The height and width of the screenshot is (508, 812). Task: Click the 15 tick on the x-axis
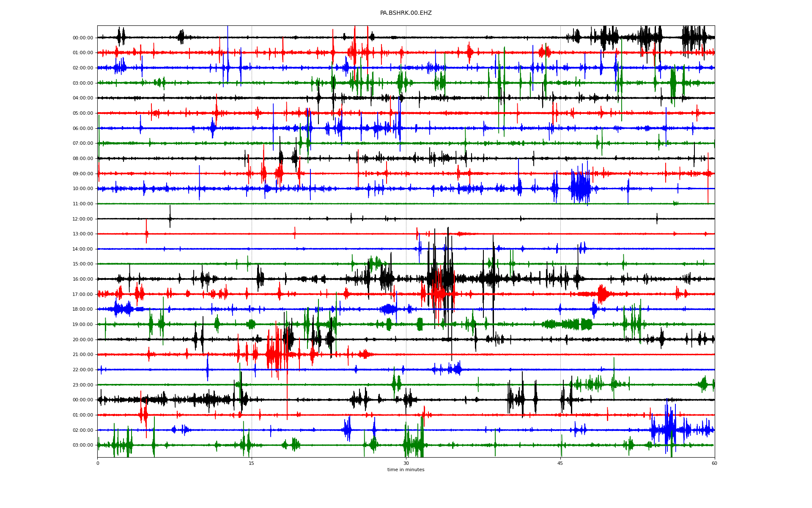[x=252, y=463]
